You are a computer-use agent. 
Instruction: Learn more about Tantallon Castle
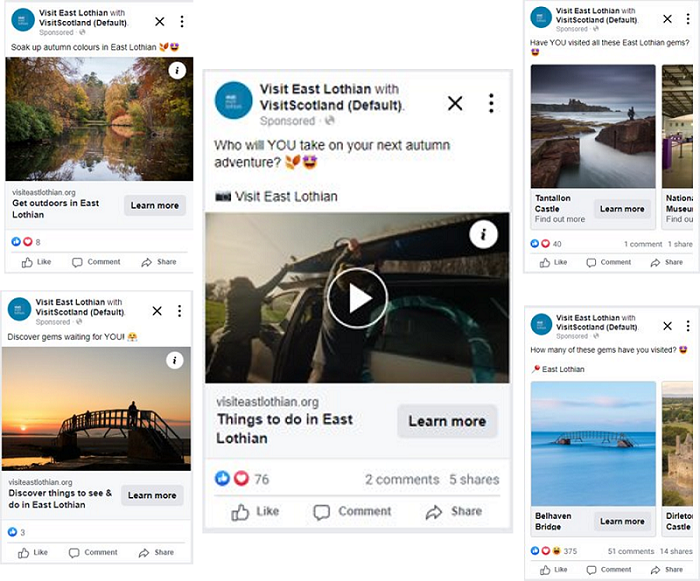click(622, 209)
